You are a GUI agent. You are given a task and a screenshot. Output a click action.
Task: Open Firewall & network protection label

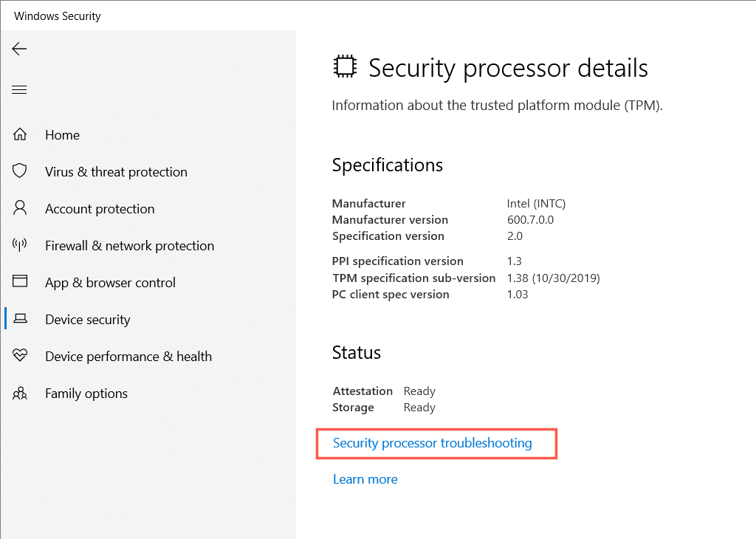(129, 246)
